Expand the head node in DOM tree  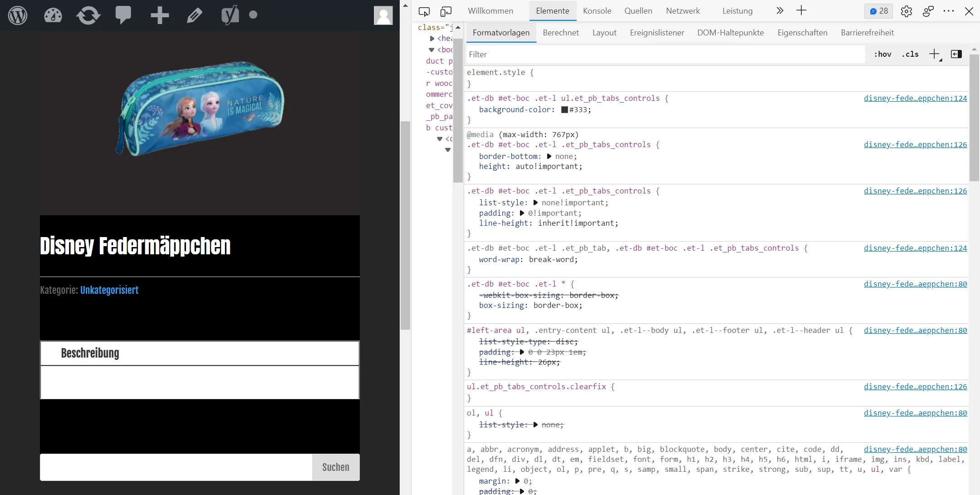(x=432, y=39)
